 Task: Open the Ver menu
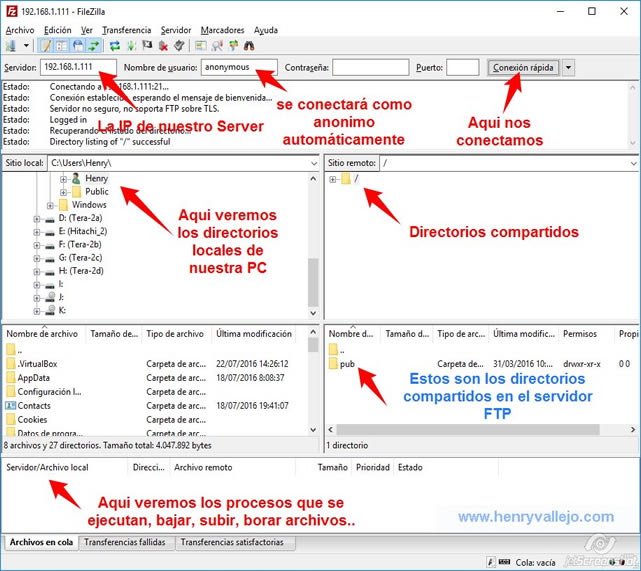86,30
